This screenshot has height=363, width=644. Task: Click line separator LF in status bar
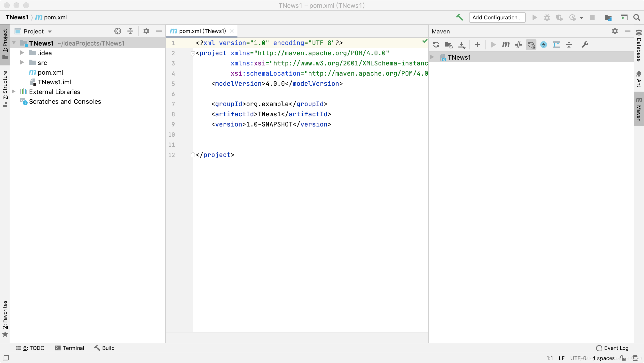point(561,358)
